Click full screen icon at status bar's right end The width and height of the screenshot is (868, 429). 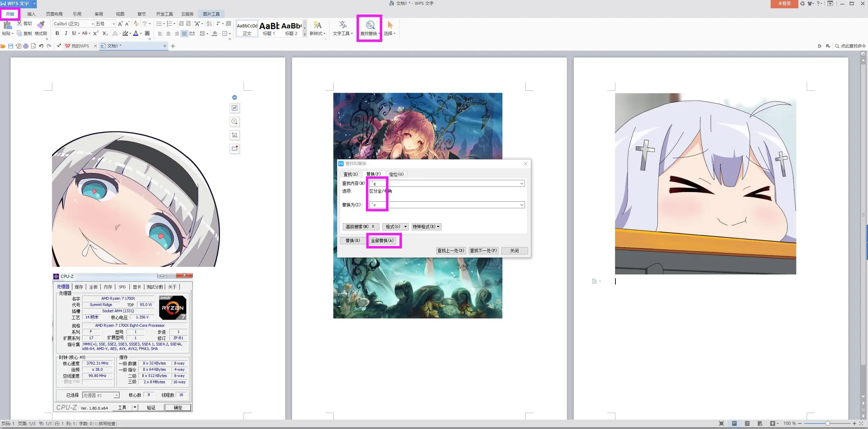861,423
